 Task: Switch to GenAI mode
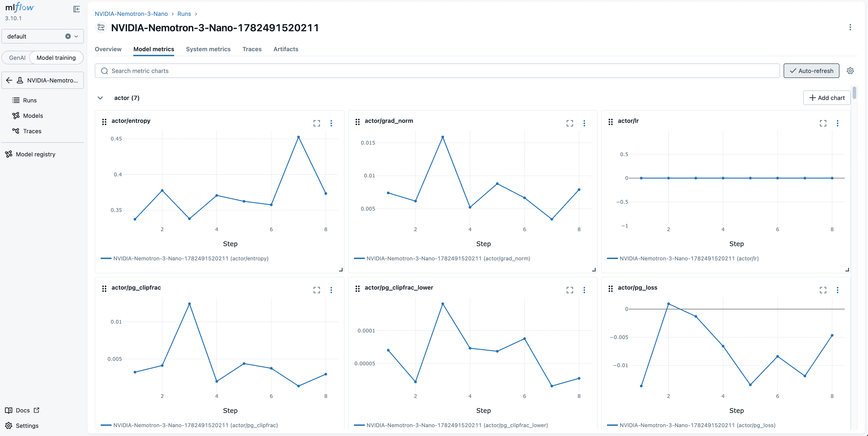pos(17,58)
